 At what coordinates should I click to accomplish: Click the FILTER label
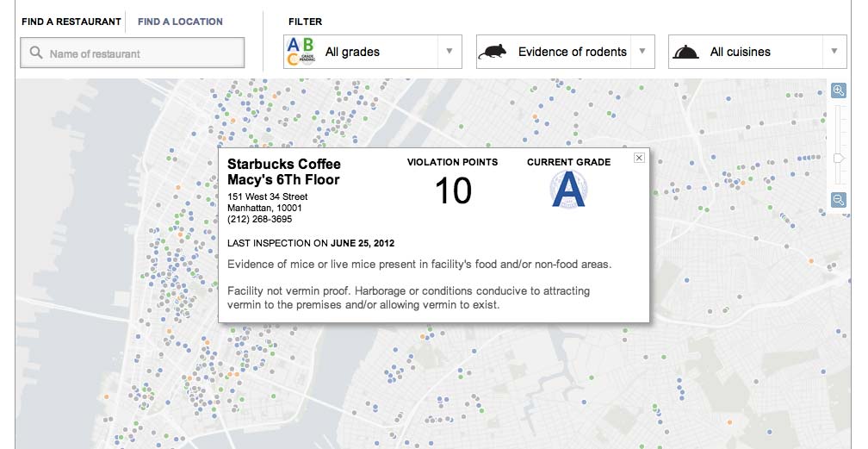(x=305, y=22)
